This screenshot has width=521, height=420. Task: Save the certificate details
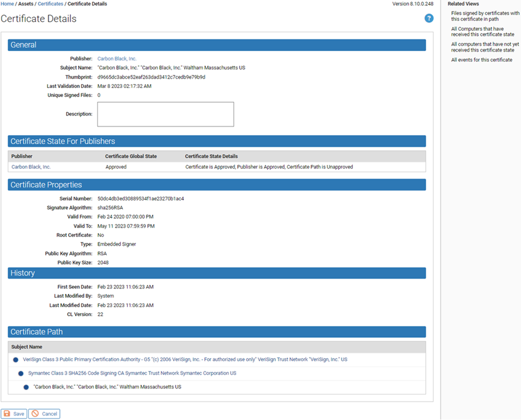[x=14, y=413]
